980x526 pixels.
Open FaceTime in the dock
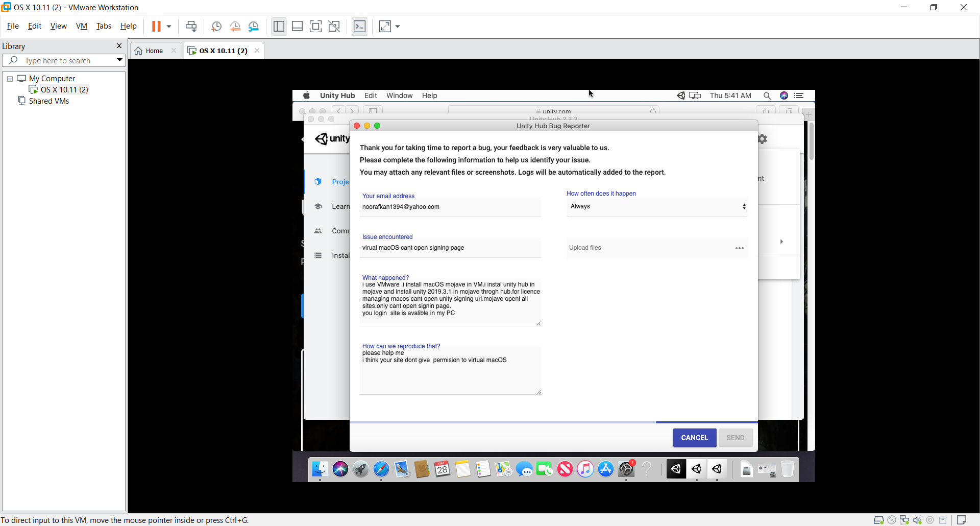pyautogui.click(x=545, y=469)
